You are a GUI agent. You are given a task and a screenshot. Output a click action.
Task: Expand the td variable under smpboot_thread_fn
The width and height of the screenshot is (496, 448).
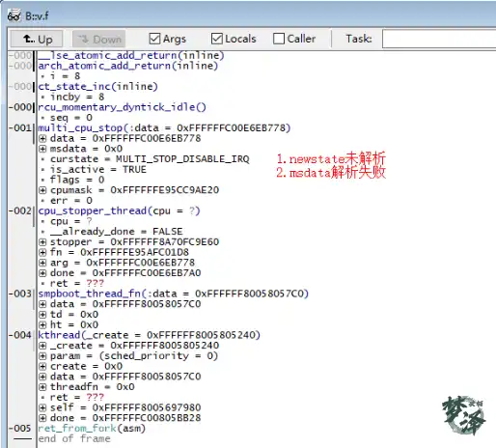[42, 315]
